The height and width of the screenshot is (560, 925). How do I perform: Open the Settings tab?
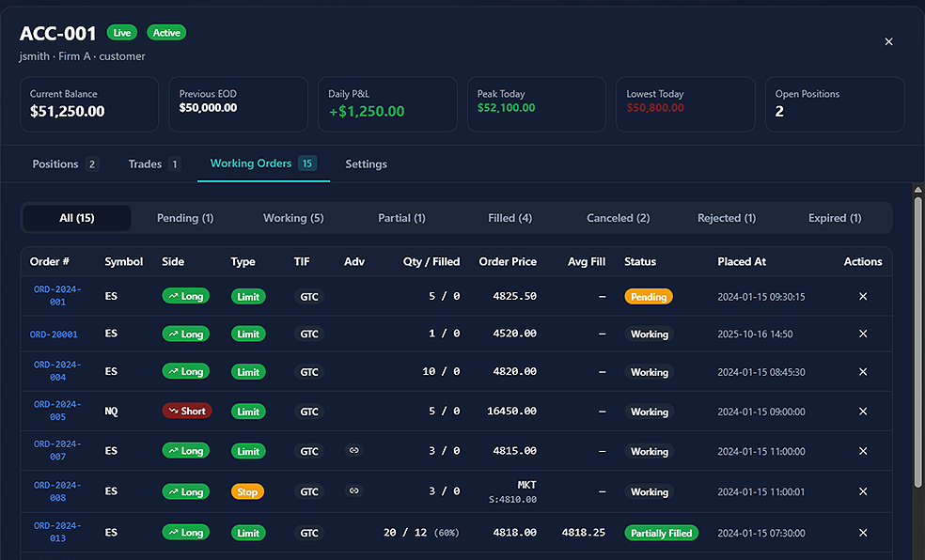point(366,163)
